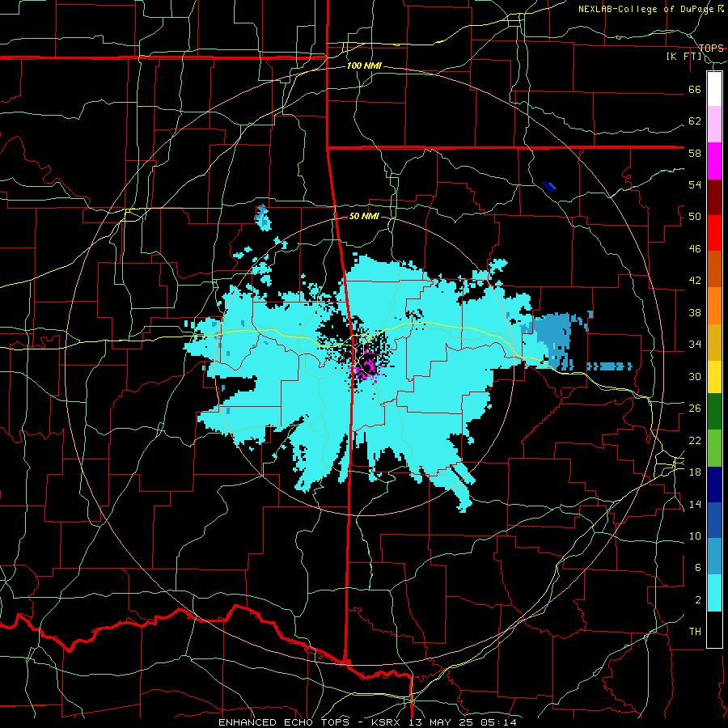Click the 30 legend value

tap(695, 376)
